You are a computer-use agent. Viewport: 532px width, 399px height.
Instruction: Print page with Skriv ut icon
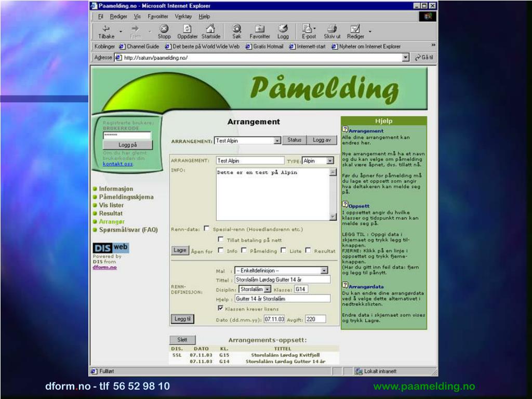332,29
